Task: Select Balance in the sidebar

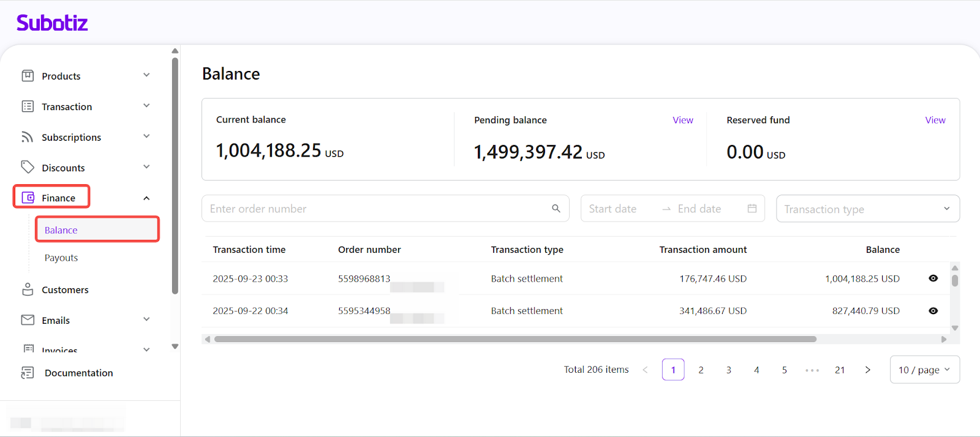Action: (x=61, y=230)
